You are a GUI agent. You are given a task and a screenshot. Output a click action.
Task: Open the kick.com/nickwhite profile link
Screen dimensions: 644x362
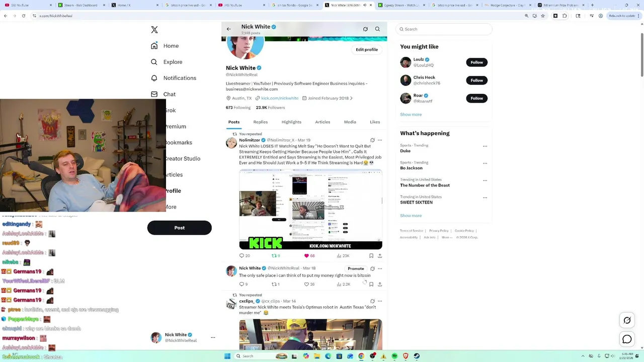click(280, 98)
